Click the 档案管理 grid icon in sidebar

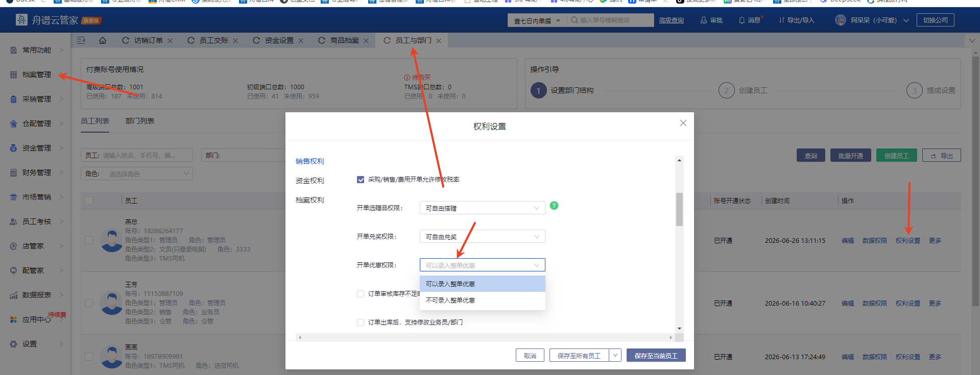pos(14,74)
